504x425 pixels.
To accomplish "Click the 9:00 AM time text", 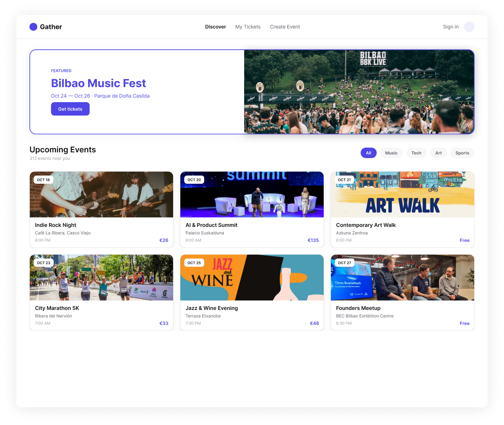I will pyautogui.click(x=193, y=240).
